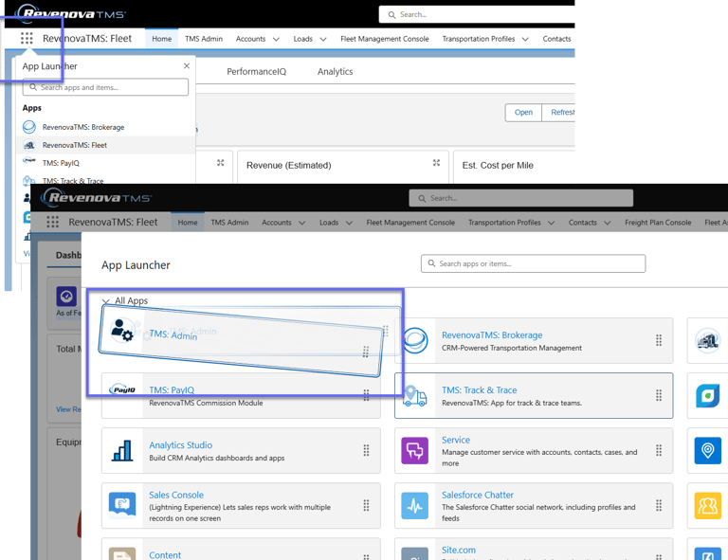This screenshot has width=728, height=560.
Task: Switch to the Analytics tab
Action: pyautogui.click(x=336, y=71)
